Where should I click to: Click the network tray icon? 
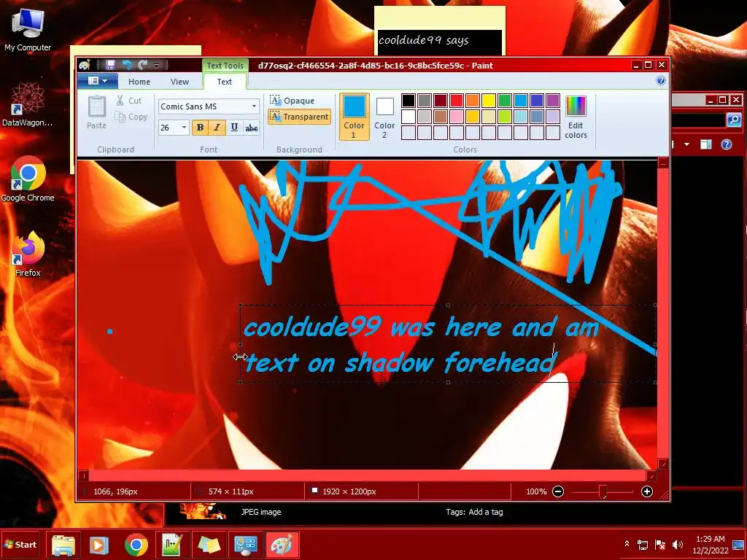(643, 544)
